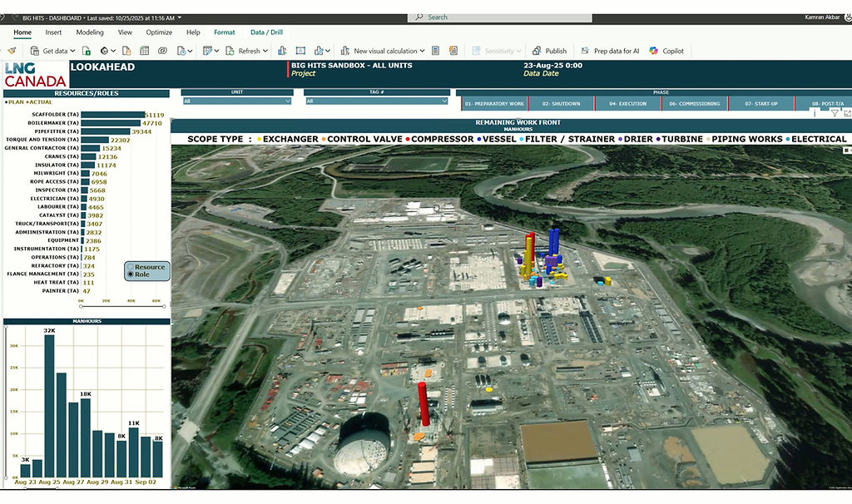This screenshot has height=504, width=852.
Task: Expand the Transform data dropdown arrow
Action: click(216, 51)
